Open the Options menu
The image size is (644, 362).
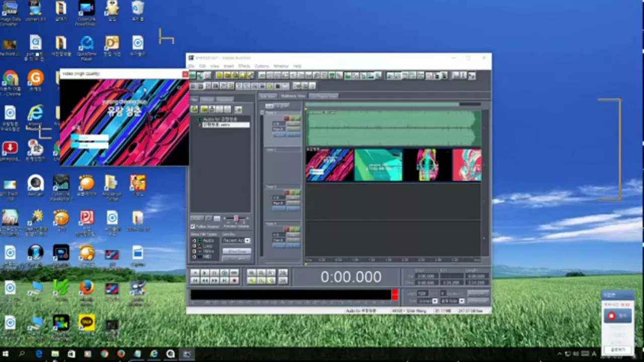pyautogui.click(x=262, y=66)
